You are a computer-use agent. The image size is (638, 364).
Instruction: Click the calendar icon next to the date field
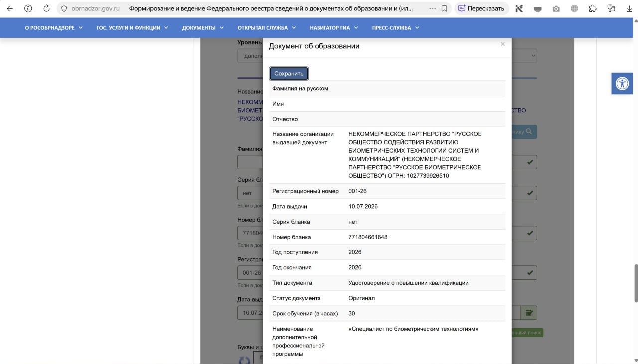pyautogui.click(x=529, y=313)
